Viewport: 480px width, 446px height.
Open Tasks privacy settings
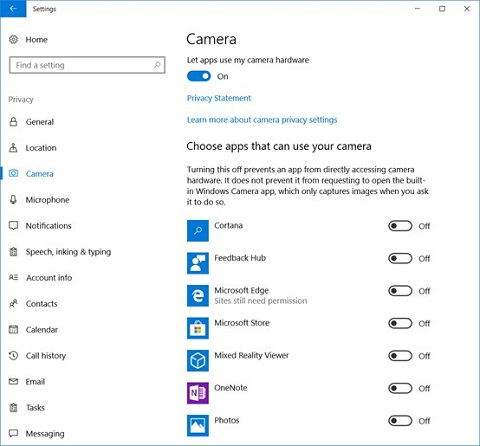(35, 408)
